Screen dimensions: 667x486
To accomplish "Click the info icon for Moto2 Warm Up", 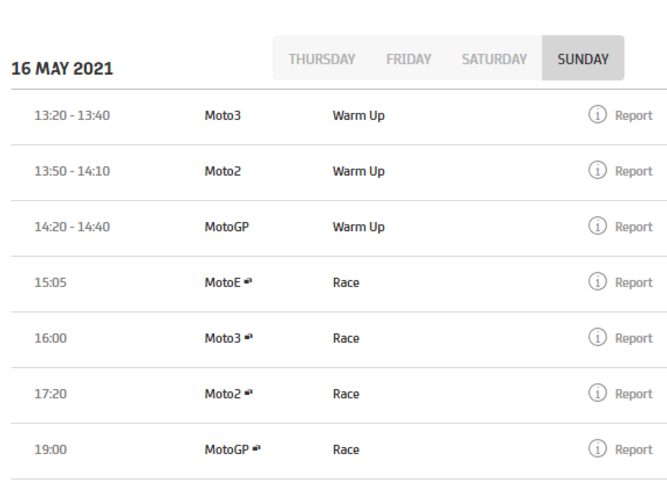I will coord(597,171).
